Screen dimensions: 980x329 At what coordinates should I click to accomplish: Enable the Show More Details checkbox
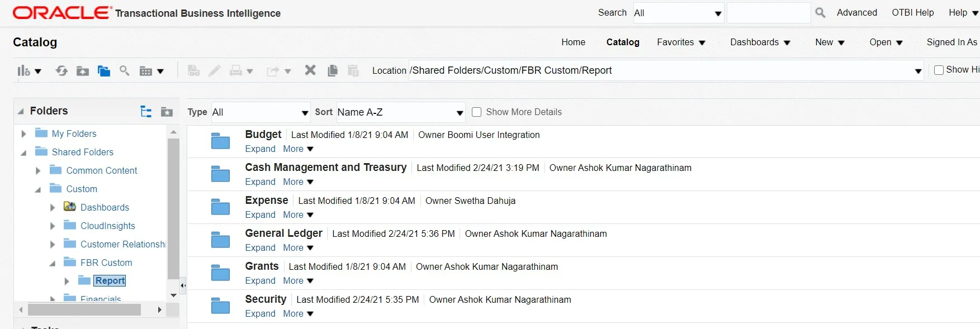point(477,112)
